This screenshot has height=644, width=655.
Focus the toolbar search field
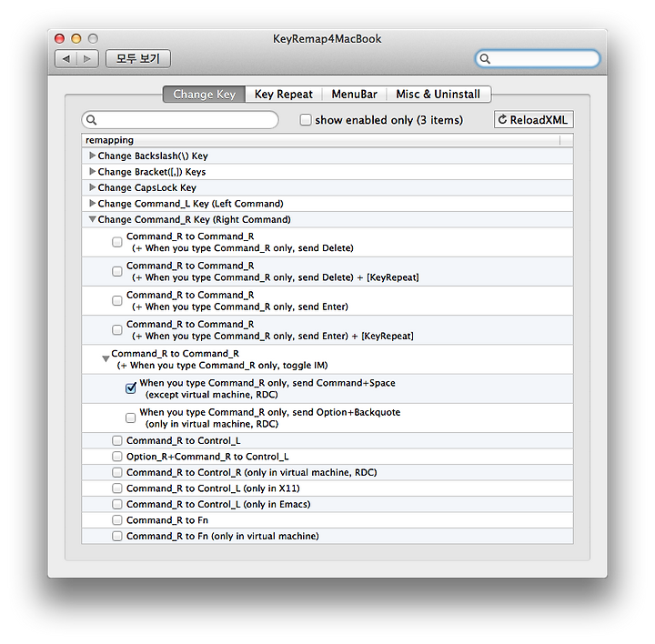pyautogui.click(x=538, y=59)
